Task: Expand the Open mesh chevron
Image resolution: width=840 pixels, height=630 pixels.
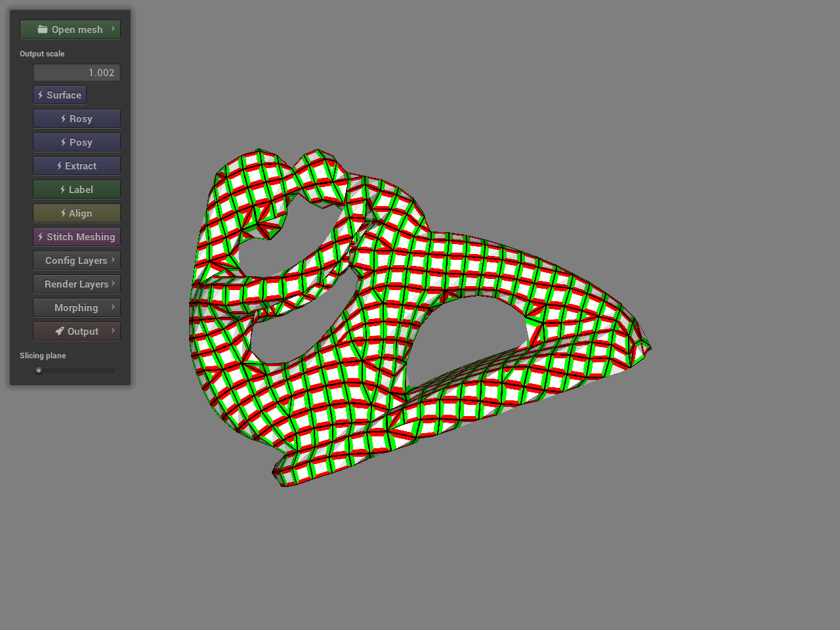Action: click(x=113, y=29)
